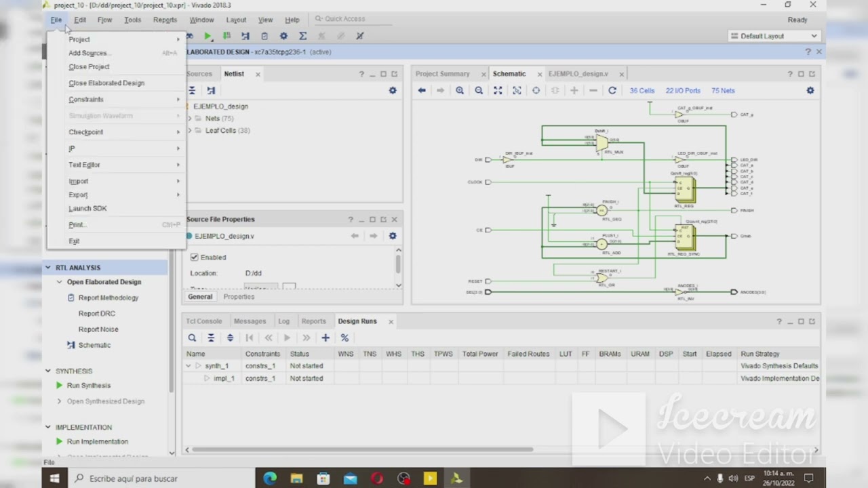The image size is (868, 488).
Task: Click the 36 Cells link
Action: (642, 90)
